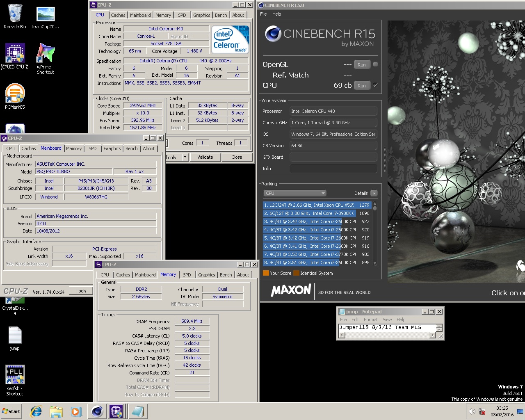525x420 pixels.
Task: Click the Cinebench Info input field
Action: [x=333, y=169]
